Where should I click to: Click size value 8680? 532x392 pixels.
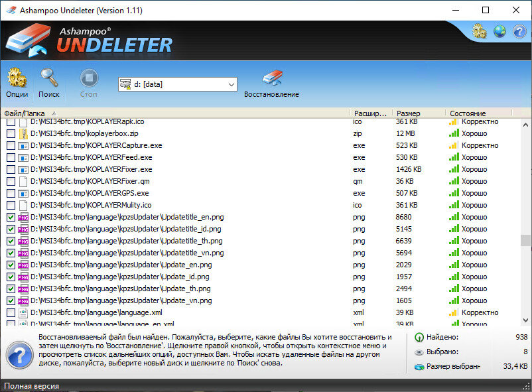(x=404, y=217)
